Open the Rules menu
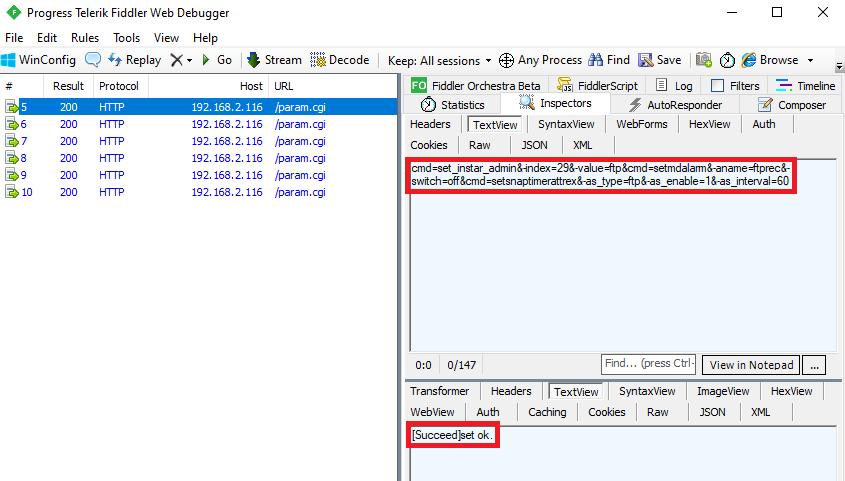 (x=85, y=38)
